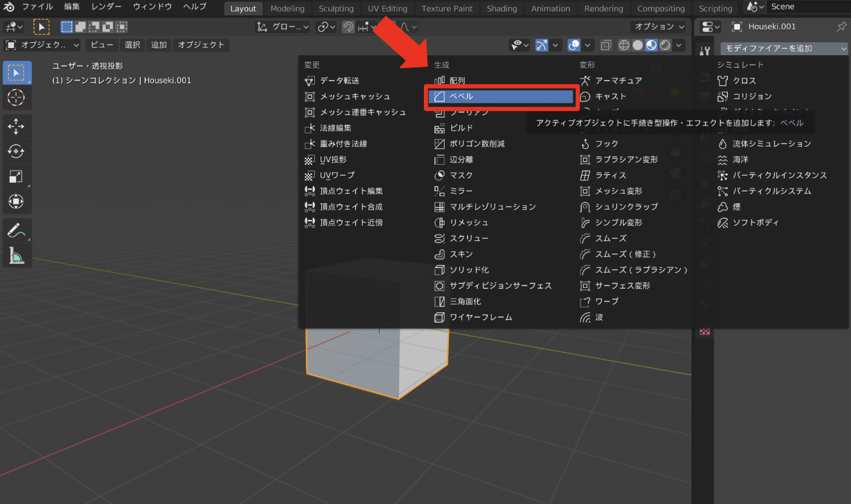Open the 追加 header menu

(159, 45)
